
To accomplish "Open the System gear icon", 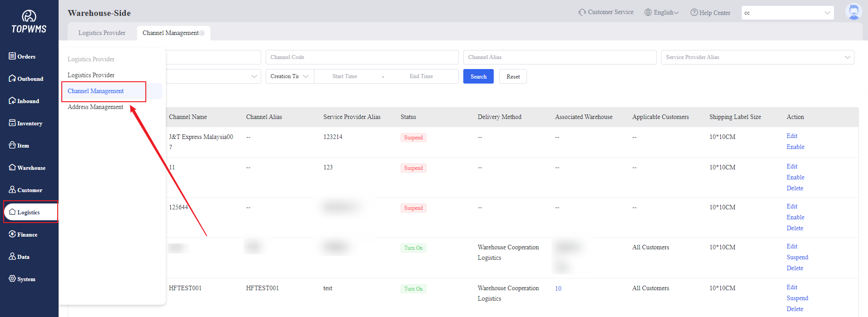I will coord(12,278).
